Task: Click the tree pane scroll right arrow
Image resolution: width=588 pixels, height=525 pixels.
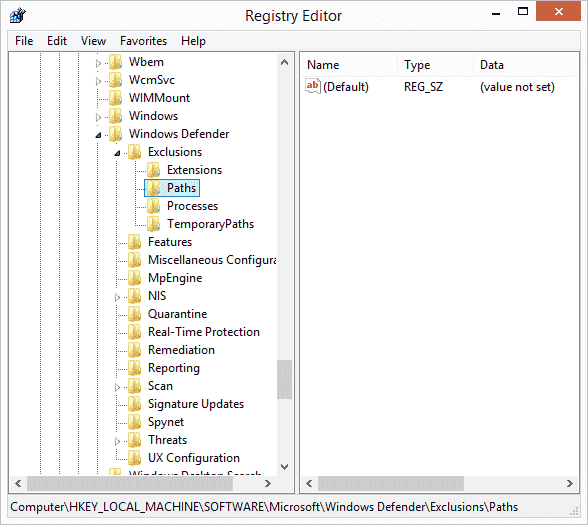Action: click(x=268, y=483)
